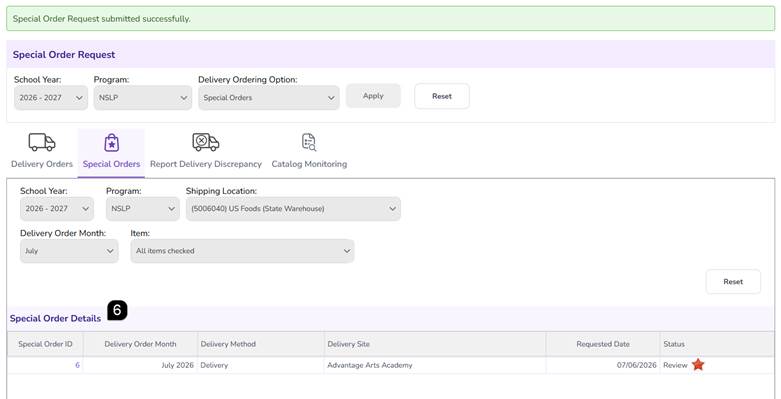Click the Delivery Orders truck icon

(x=42, y=142)
